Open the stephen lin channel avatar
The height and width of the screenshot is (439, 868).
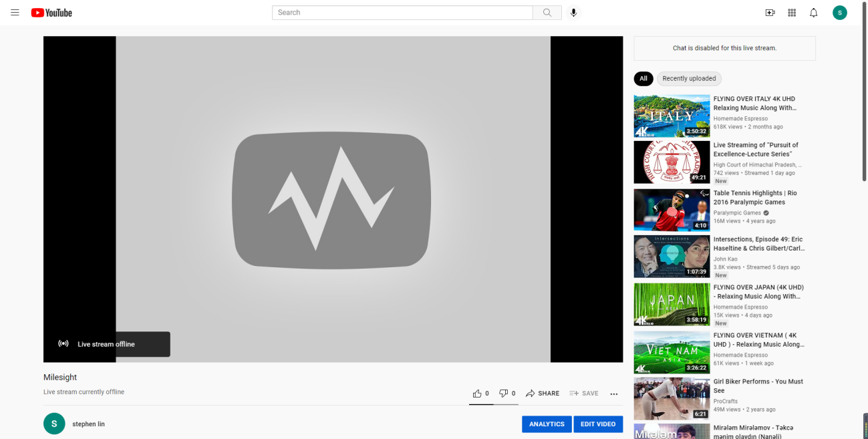click(x=54, y=424)
